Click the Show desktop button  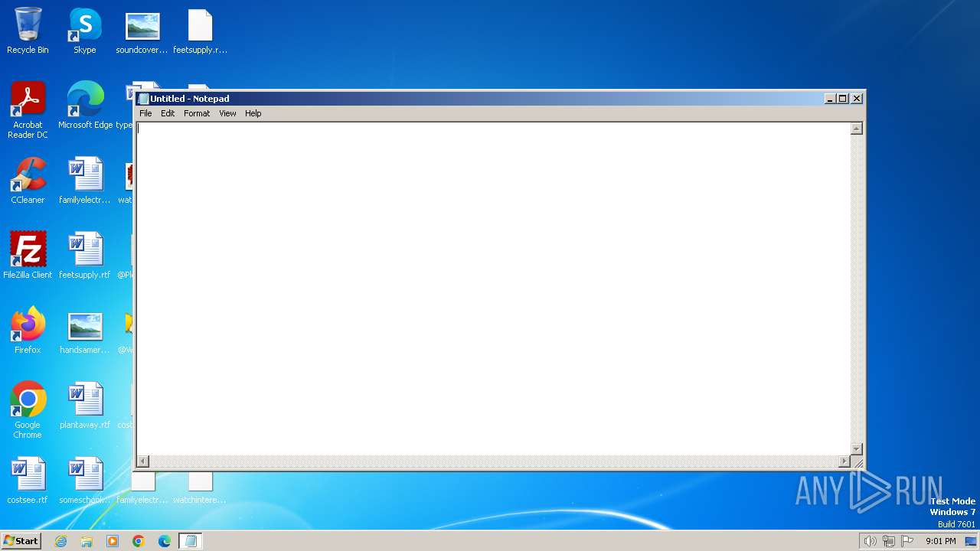[971, 541]
